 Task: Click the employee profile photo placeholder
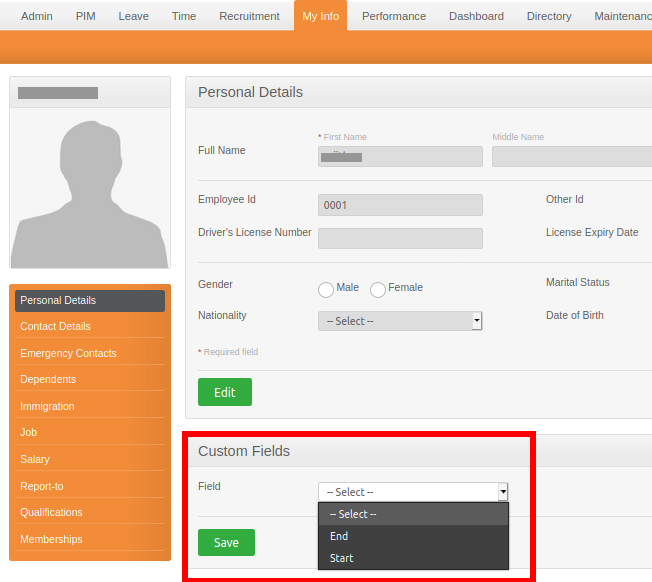[89, 190]
